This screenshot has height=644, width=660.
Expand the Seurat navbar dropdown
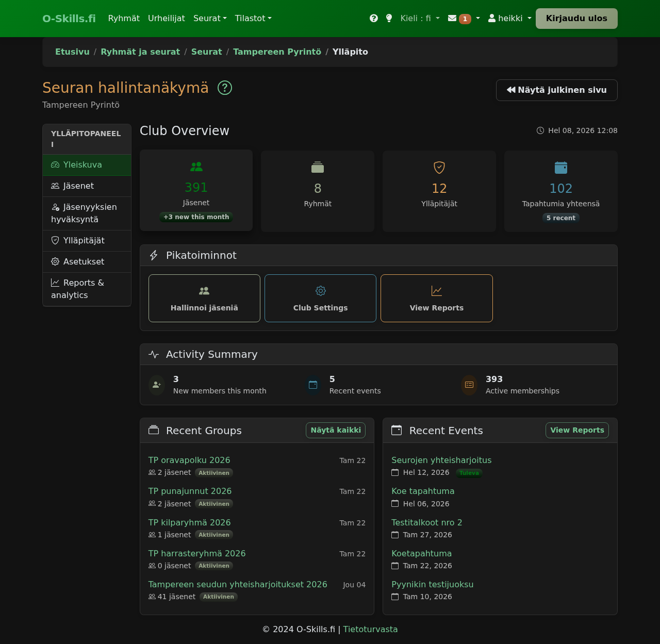pyautogui.click(x=209, y=18)
